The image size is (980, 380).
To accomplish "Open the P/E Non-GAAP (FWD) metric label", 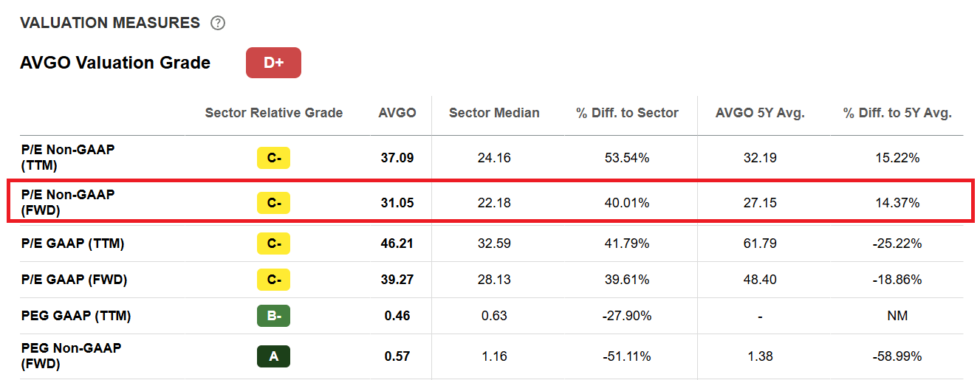I will point(68,203).
